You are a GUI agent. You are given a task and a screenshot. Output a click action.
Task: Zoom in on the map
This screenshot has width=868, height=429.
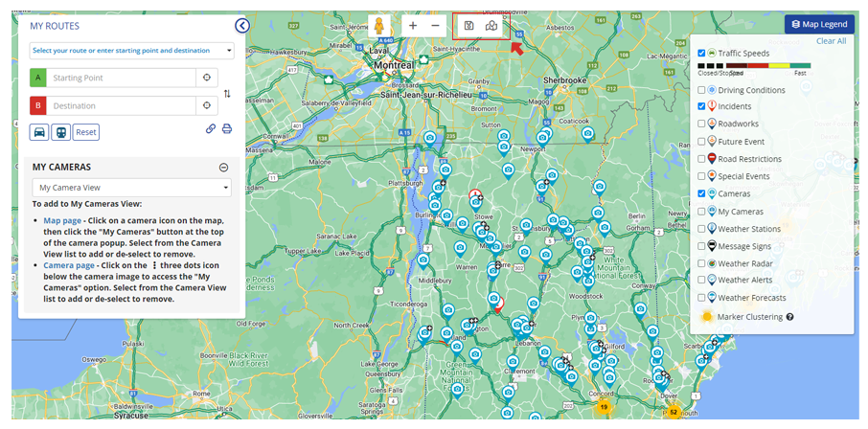click(413, 26)
